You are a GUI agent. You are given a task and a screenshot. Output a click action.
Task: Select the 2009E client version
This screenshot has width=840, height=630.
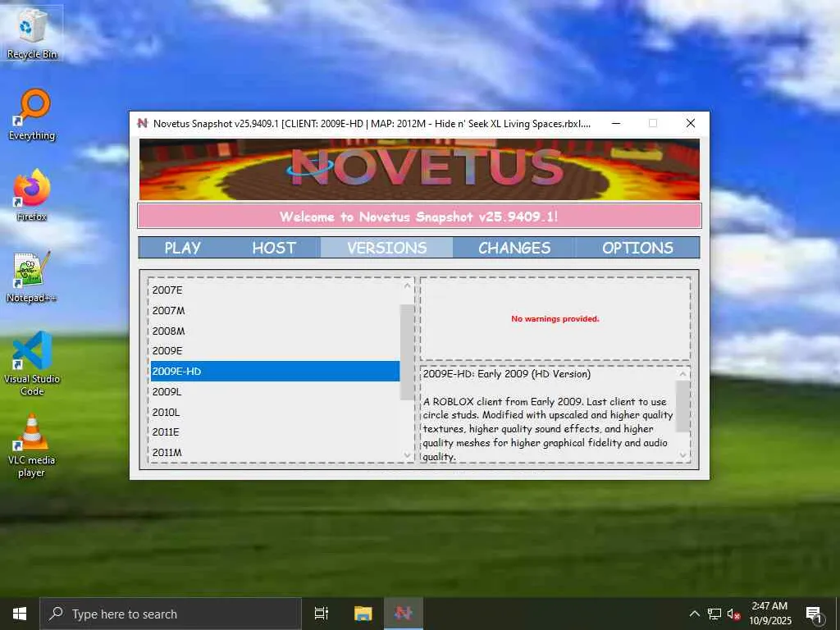coord(276,351)
